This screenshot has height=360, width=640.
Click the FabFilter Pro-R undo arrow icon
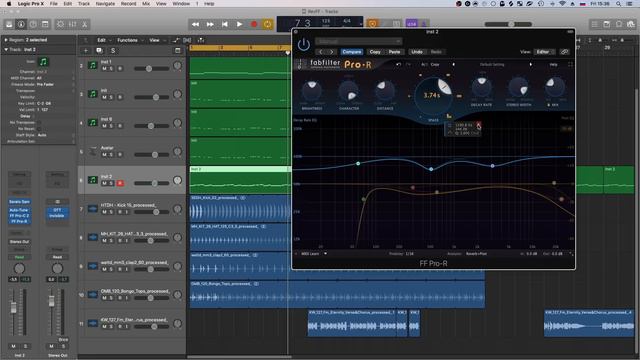click(x=398, y=64)
